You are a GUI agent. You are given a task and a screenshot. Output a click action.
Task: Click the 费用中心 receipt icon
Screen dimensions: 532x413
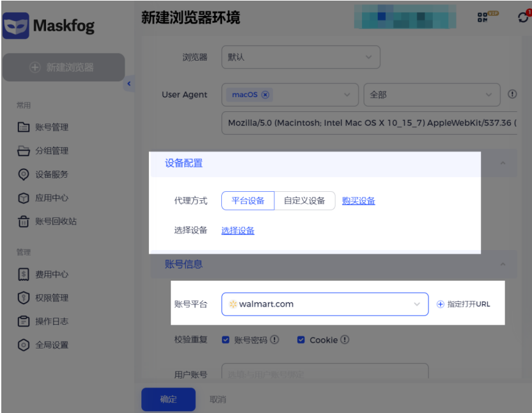coord(24,274)
